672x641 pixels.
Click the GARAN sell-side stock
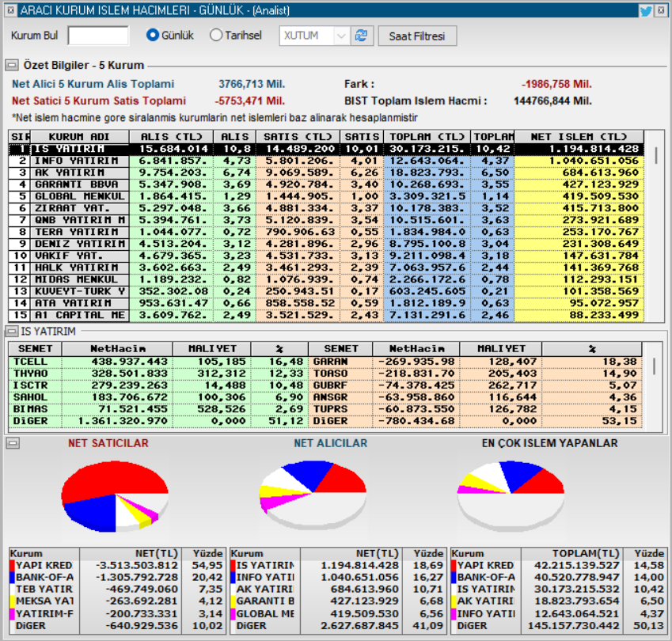pos(475,362)
